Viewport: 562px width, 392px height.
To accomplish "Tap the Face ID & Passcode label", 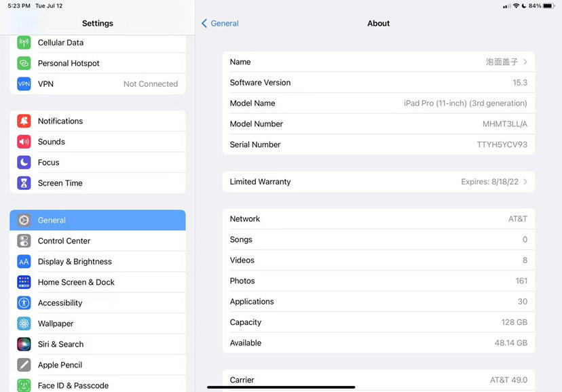I will click(x=73, y=385).
